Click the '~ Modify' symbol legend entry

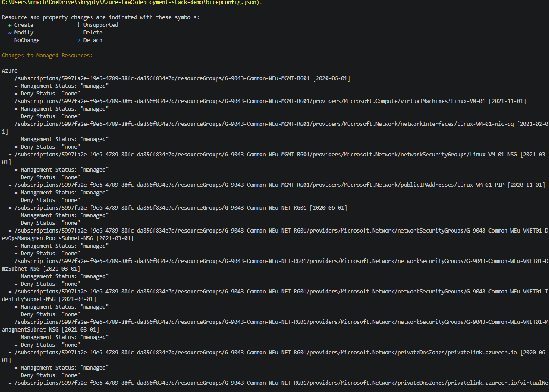click(21, 33)
